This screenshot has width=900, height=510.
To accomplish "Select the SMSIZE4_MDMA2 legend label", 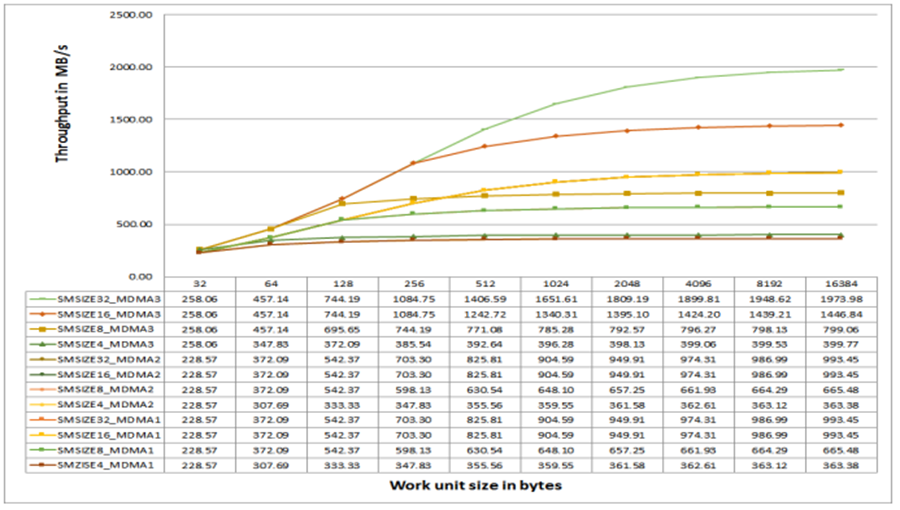I will [x=106, y=405].
